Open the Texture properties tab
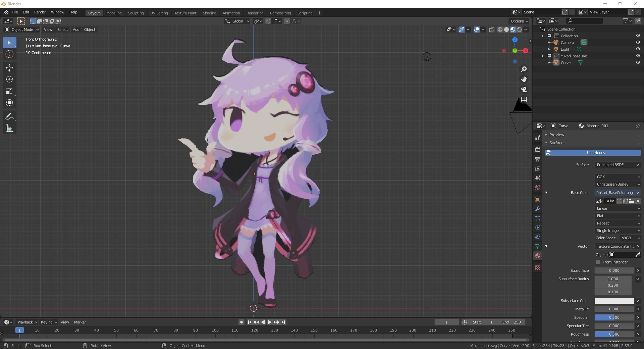Image resolution: width=644 pixels, height=349 pixels. coord(538,268)
